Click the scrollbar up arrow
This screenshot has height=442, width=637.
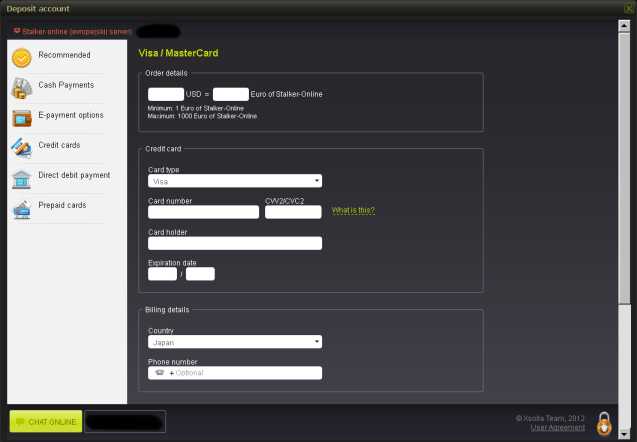click(x=624, y=26)
